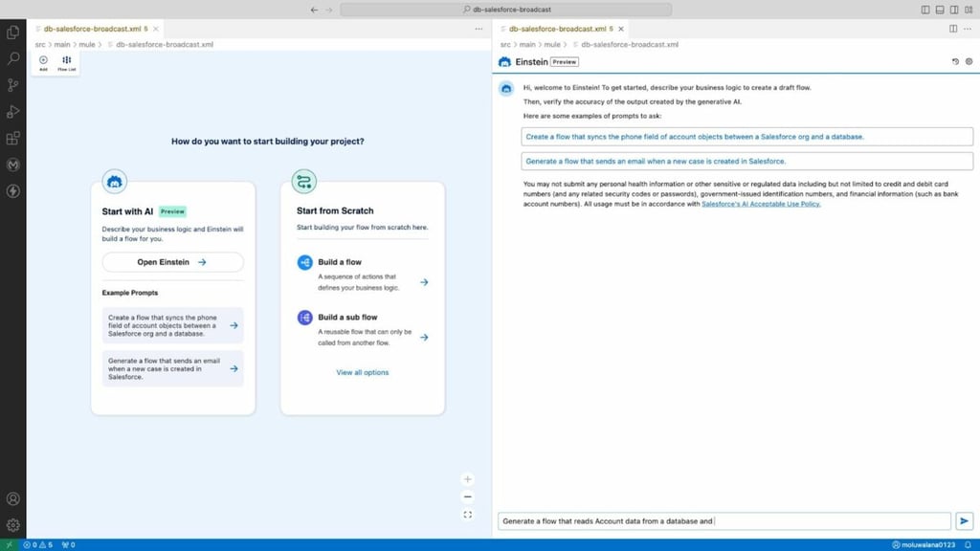Screen dimensions: 980x551
Task: Toggle the primary side bar layout
Action: (925, 10)
